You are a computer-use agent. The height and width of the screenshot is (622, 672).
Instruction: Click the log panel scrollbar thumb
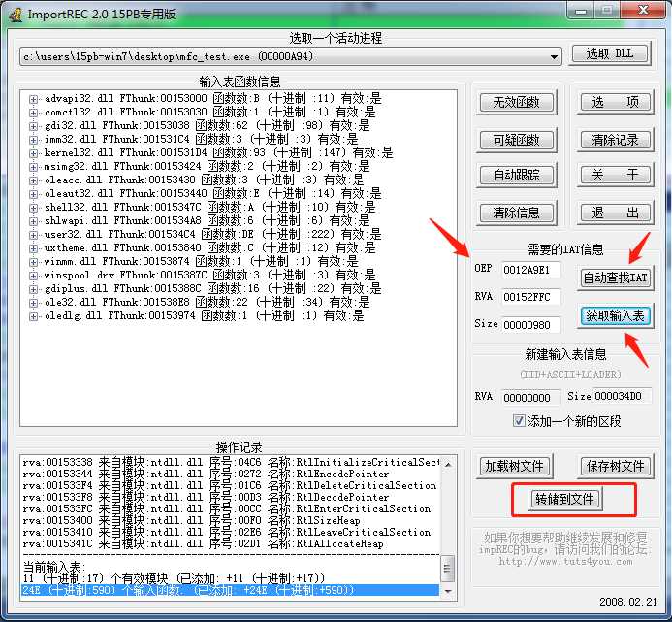[x=448, y=569]
